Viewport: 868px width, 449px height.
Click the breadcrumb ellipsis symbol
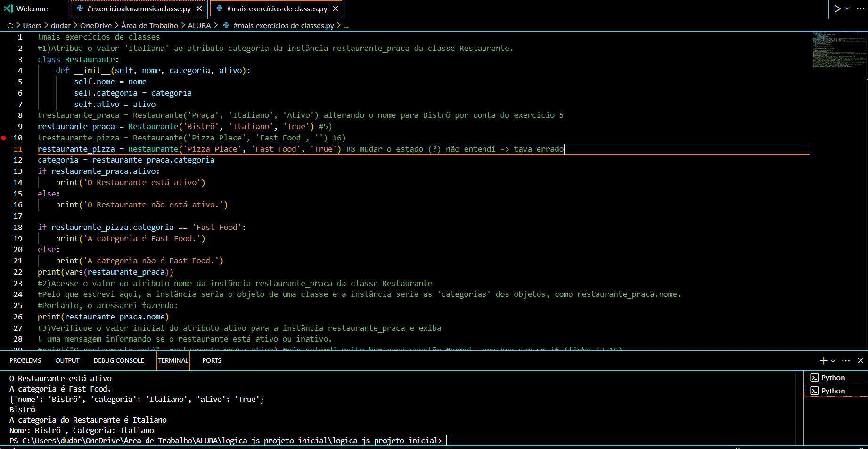click(346, 25)
